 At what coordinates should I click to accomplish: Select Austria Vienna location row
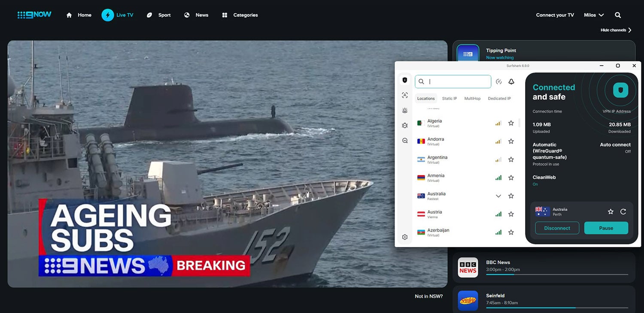tap(466, 214)
